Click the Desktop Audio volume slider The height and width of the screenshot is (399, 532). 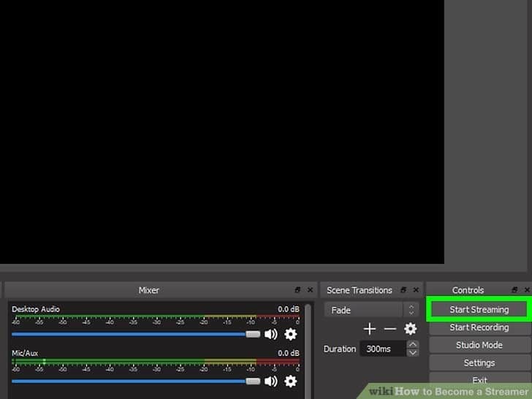point(132,334)
